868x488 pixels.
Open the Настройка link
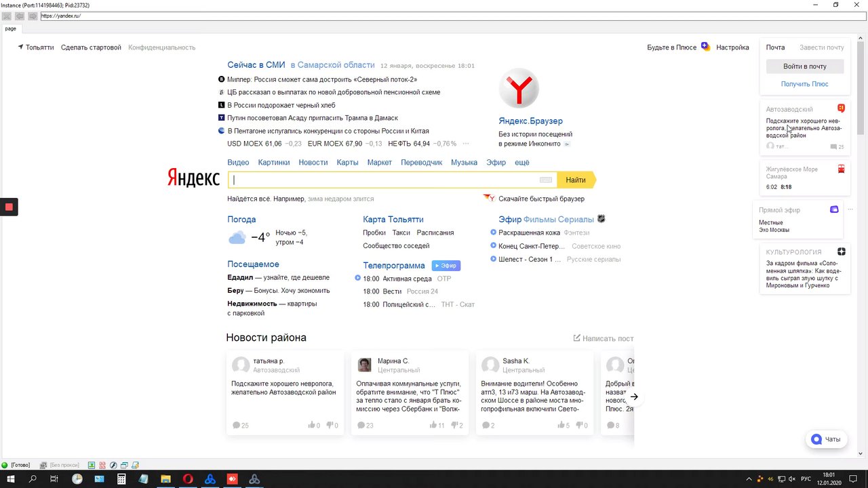[732, 47]
